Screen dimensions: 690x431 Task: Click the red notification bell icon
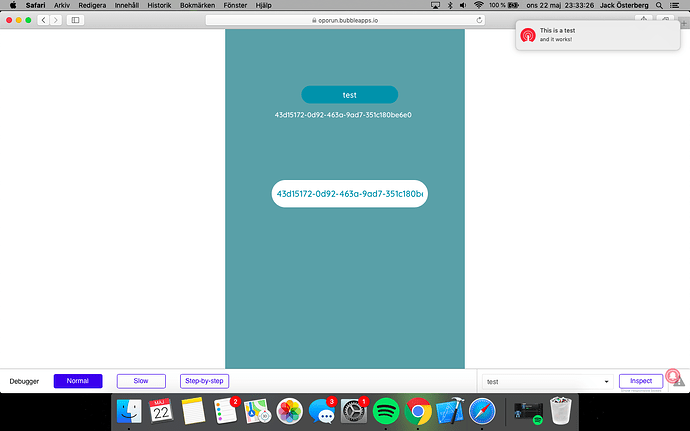pyautogui.click(x=672, y=375)
